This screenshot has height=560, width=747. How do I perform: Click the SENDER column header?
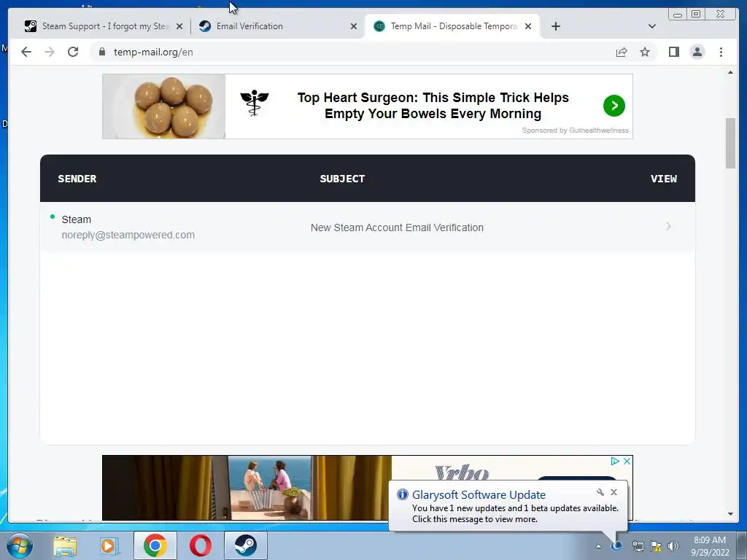pyautogui.click(x=77, y=179)
